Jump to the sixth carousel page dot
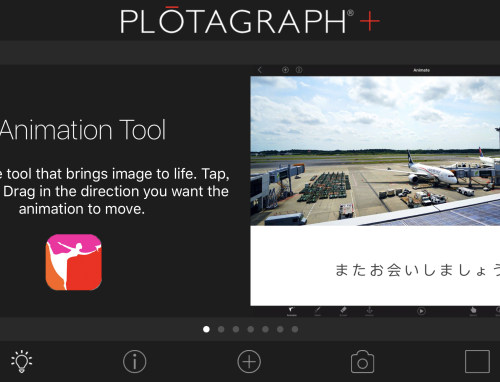The height and width of the screenshot is (382, 500). point(280,329)
